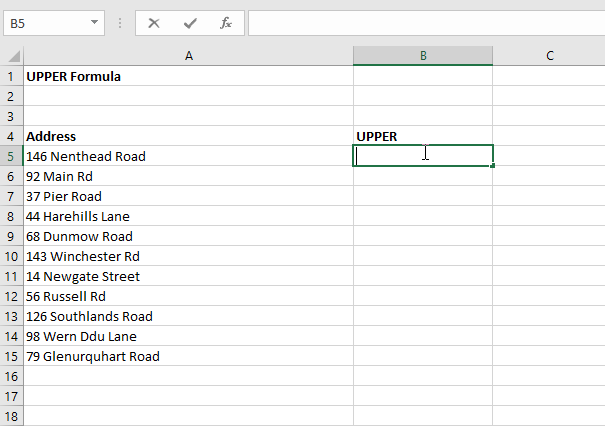The height and width of the screenshot is (426, 605).
Task: Select row 16 header
Action: coord(12,376)
